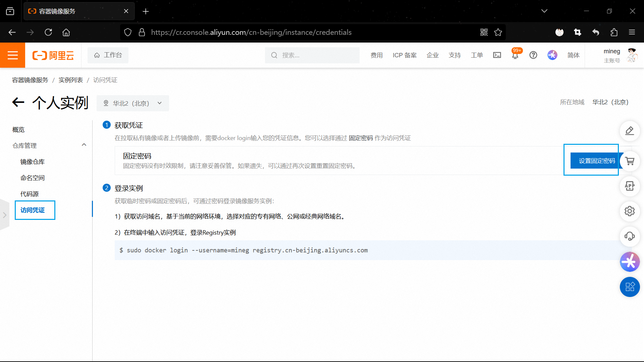Open the 华北2（北京）region dropdown
Screen dimensions: 644x362
point(132,103)
